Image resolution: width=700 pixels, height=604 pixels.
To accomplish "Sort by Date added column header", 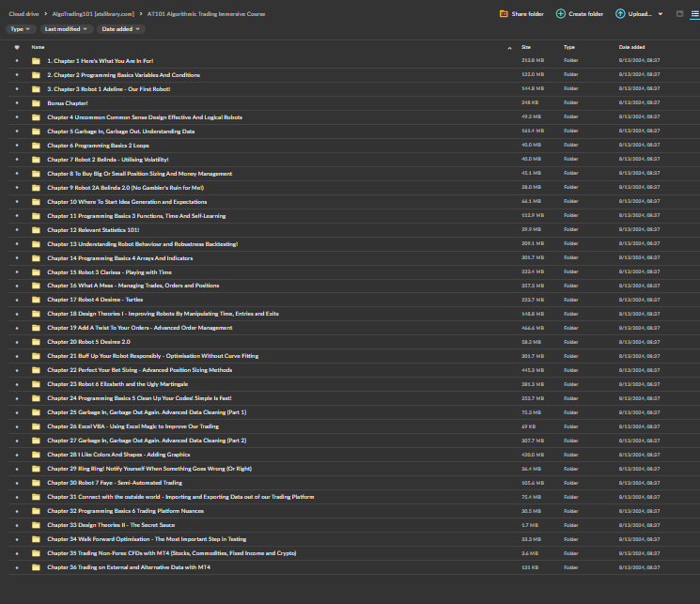I will tap(631, 47).
